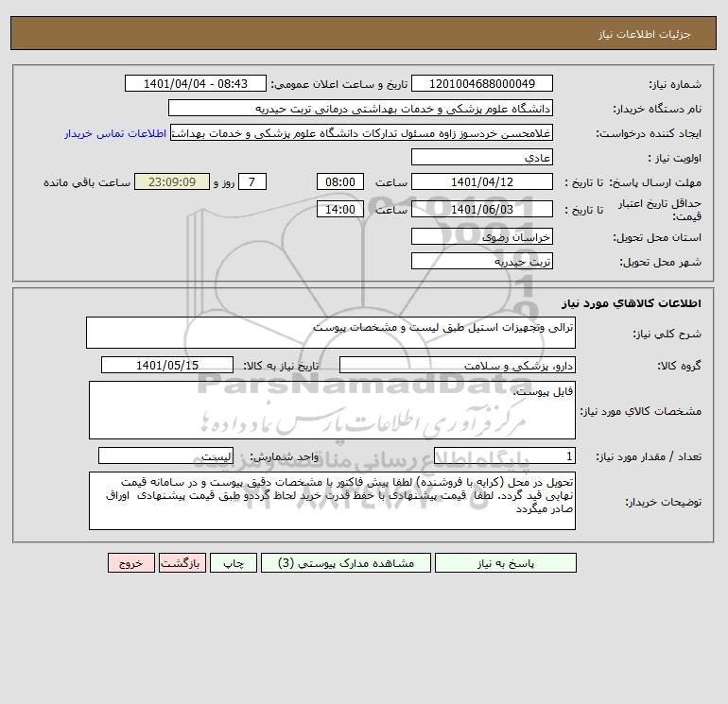The width and height of the screenshot is (728, 704).
Task: Click the buyer organization name field
Action: pyautogui.click(x=360, y=108)
